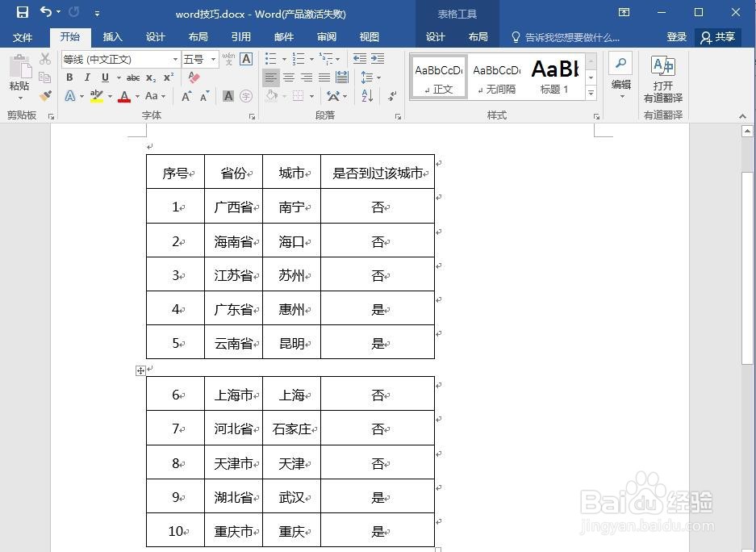This screenshot has width=756, height=552.
Task: Click the superscript icon
Action: tap(167, 77)
